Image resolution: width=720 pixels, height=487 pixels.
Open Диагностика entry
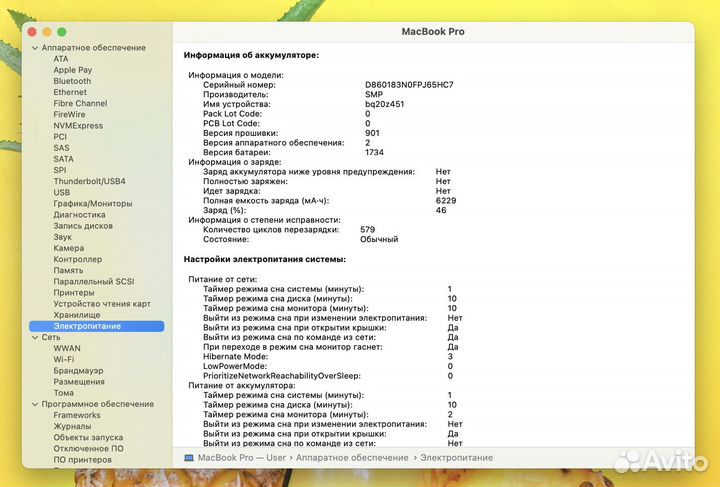coord(79,214)
